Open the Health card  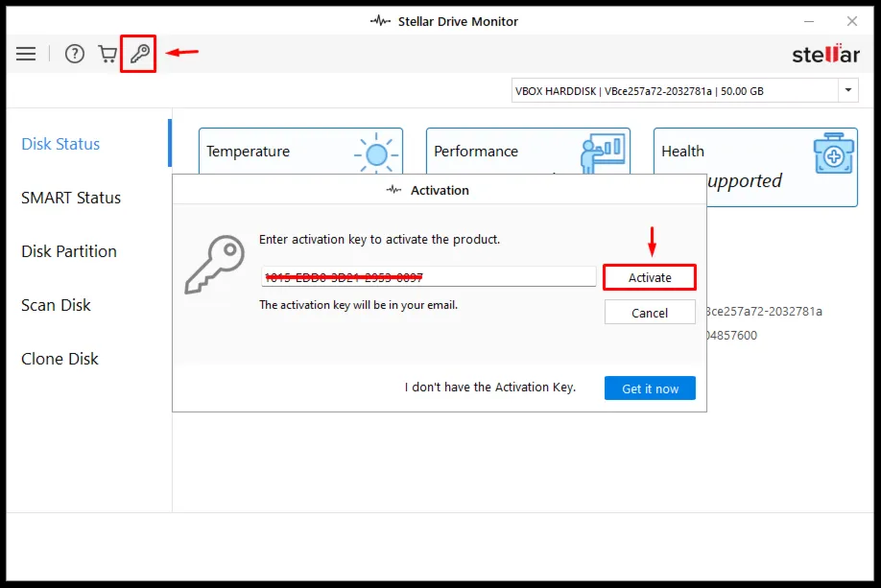tap(755, 167)
